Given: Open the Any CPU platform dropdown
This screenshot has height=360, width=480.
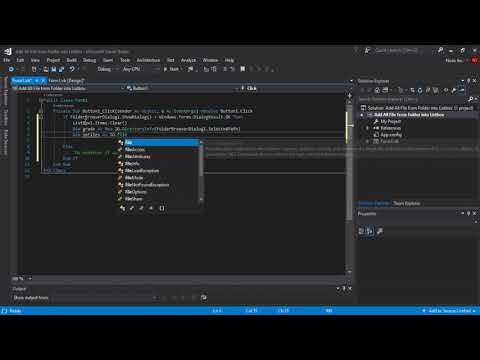Looking at the screenshot, I should pyautogui.click(x=140, y=69).
